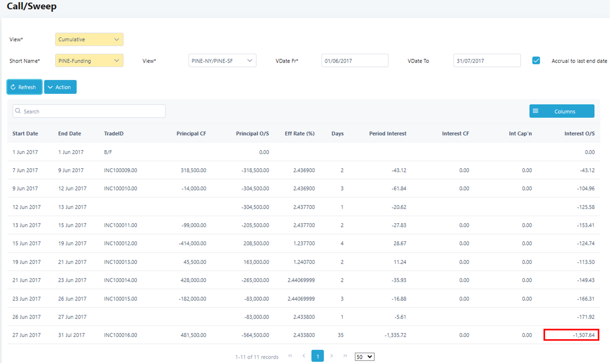The width and height of the screenshot is (611, 364).
Task: Click Interest O/S value -1,507.64
Action: tap(584, 335)
